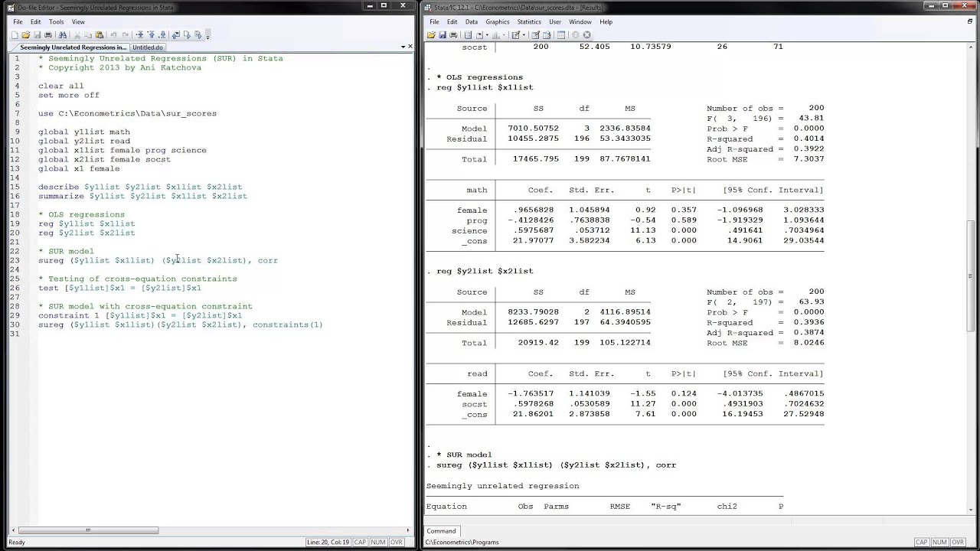Create a new do-file in Do-file Editor
The height and width of the screenshot is (551, 980).
pos(15,34)
